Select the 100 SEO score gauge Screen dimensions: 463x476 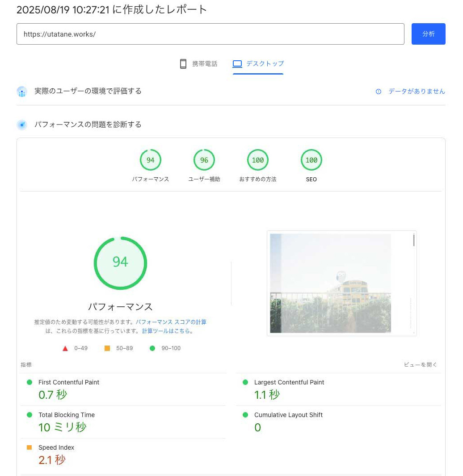click(x=311, y=160)
